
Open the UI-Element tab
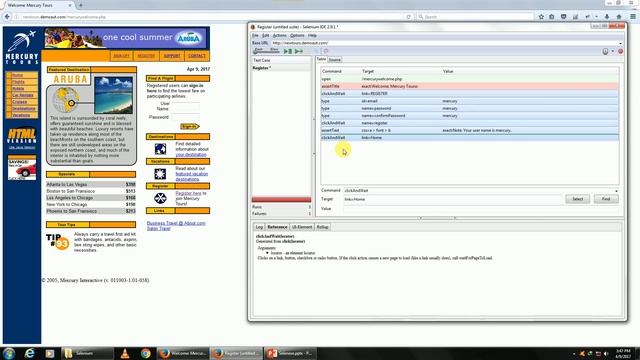[302, 227]
